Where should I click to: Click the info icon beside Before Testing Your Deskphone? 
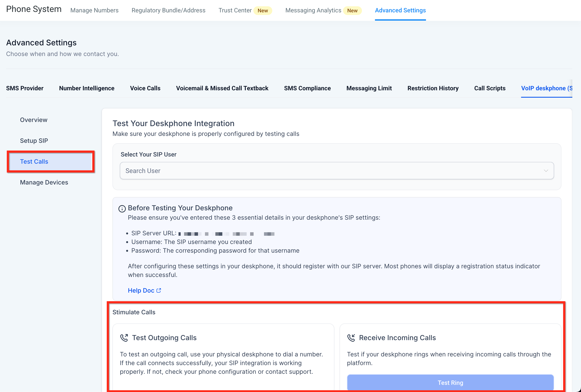122,209
